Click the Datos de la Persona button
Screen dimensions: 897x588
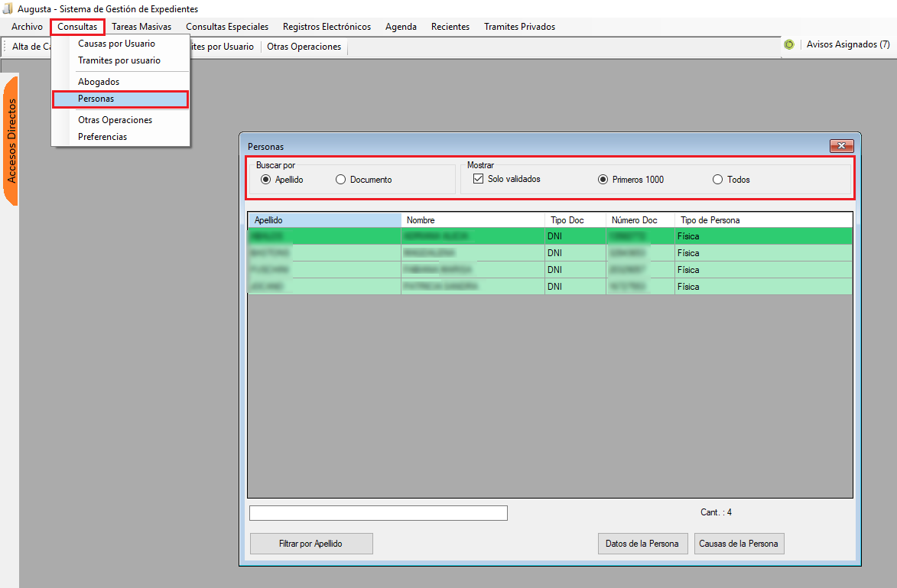click(x=642, y=544)
